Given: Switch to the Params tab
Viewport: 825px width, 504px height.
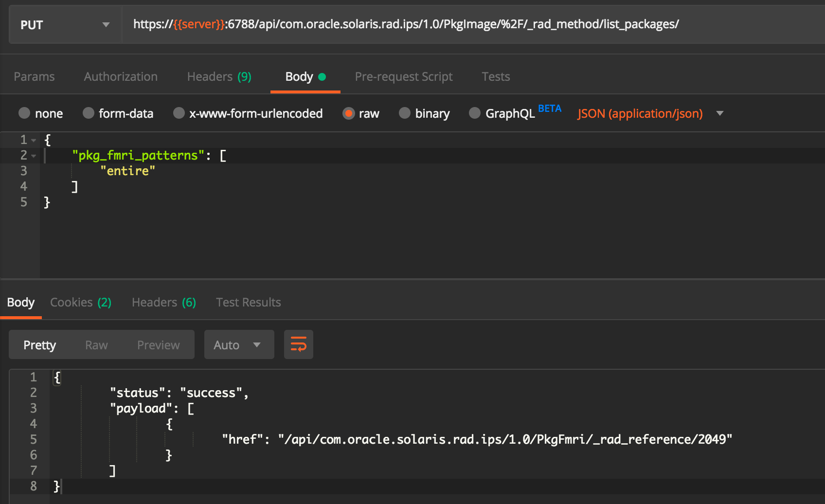Looking at the screenshot, I should coord(34,76).
